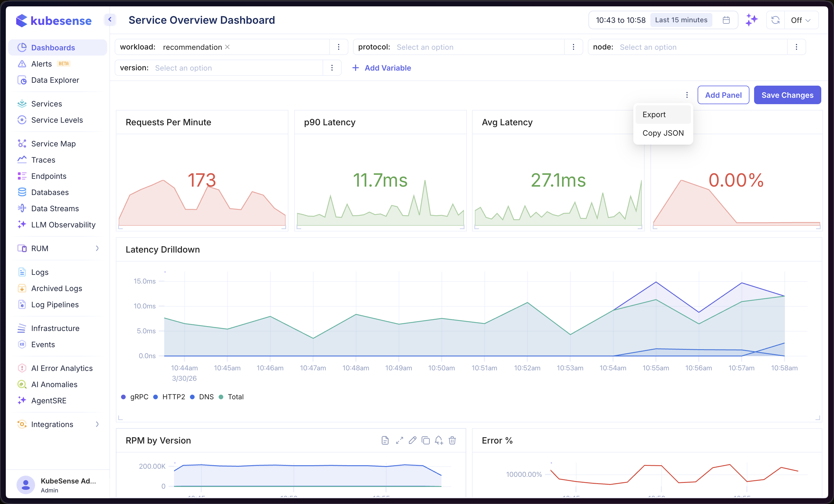
Task: Collapse the sidebar with the chevron button
Action: [110, 20]
